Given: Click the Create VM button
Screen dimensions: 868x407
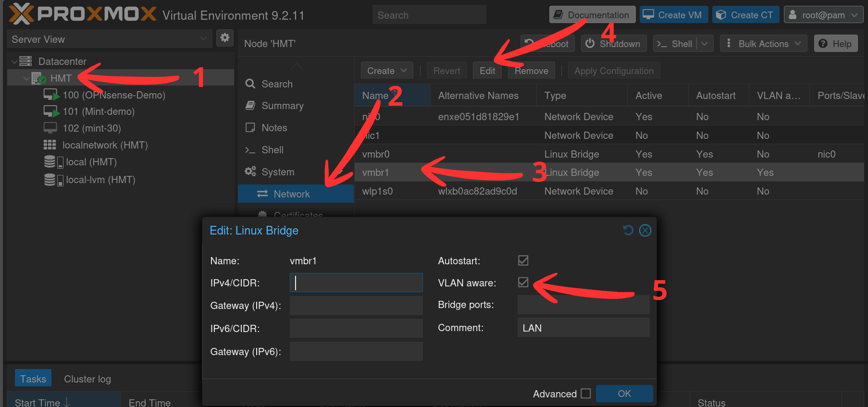Looking at the screenshot, I should click(673, 15).
